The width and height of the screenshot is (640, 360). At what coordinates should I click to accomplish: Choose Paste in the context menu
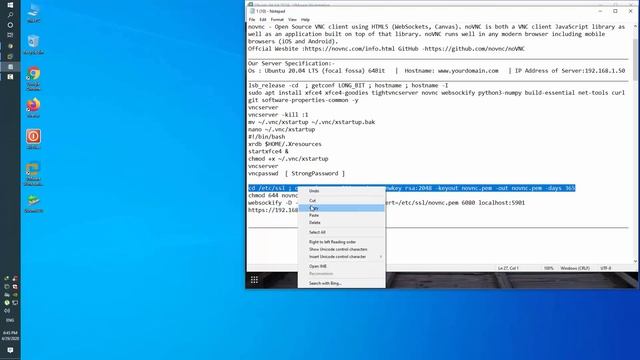342,215
